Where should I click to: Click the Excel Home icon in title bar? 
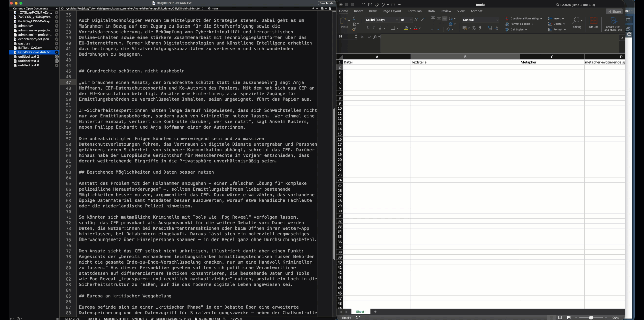pyautogui.click(x=363, y=5)
